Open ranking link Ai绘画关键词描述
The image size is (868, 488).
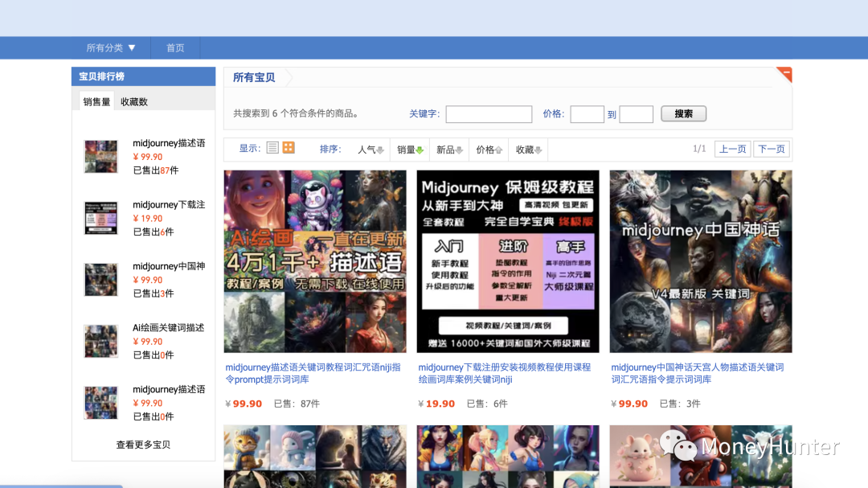168,327
